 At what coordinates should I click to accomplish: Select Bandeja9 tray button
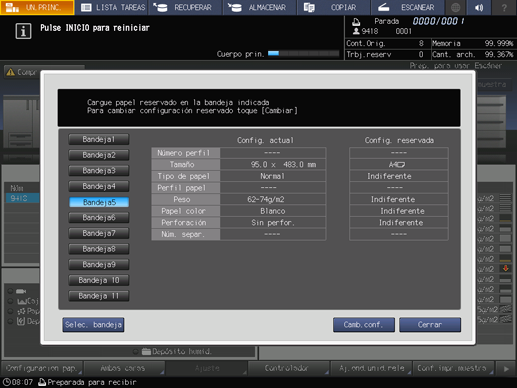(99, 265)
